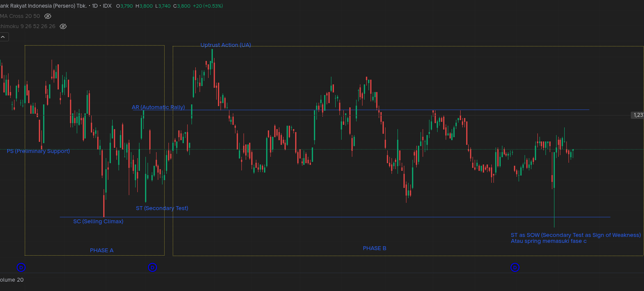644x291 pixels.
Task: Collapse the indicator legend with the chevron
Action: click(3, 37)
